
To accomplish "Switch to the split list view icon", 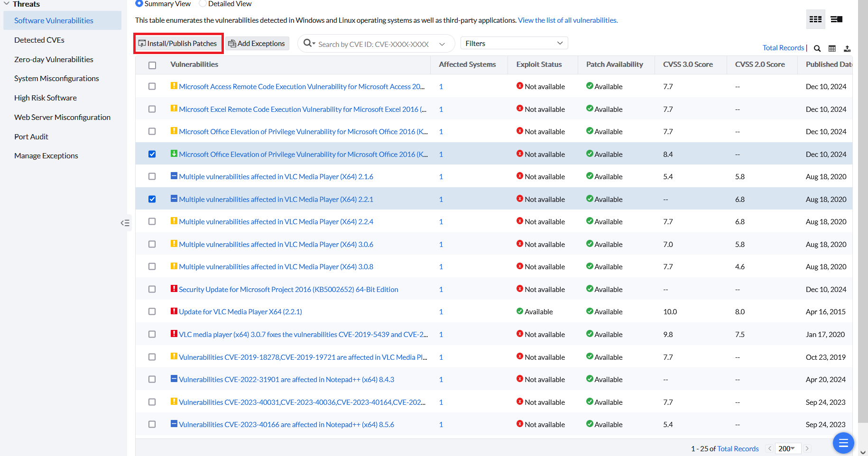I will [836, 19].
